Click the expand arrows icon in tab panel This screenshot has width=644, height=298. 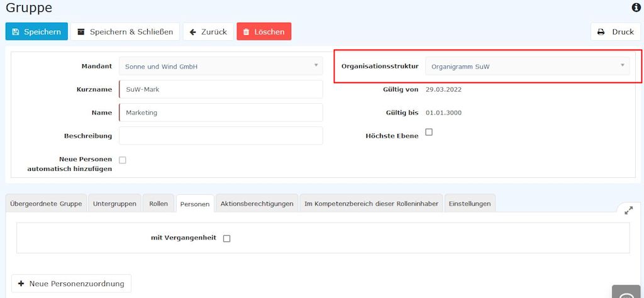[628, 211]
